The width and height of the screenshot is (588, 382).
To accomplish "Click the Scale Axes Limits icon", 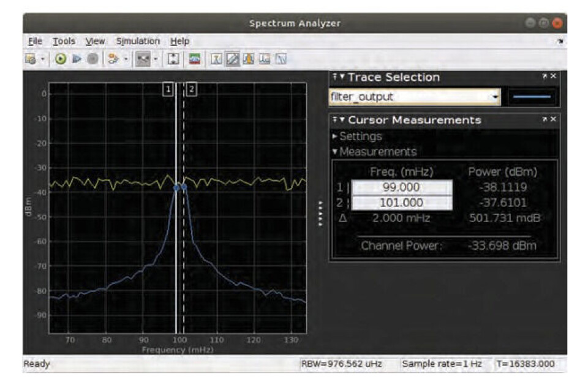I will point(173,59).
